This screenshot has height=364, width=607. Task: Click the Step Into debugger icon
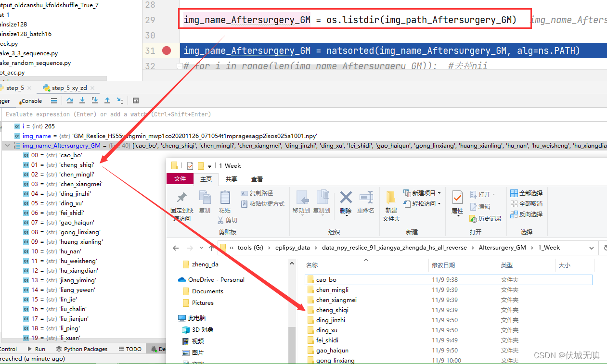[x=82, y=100]
